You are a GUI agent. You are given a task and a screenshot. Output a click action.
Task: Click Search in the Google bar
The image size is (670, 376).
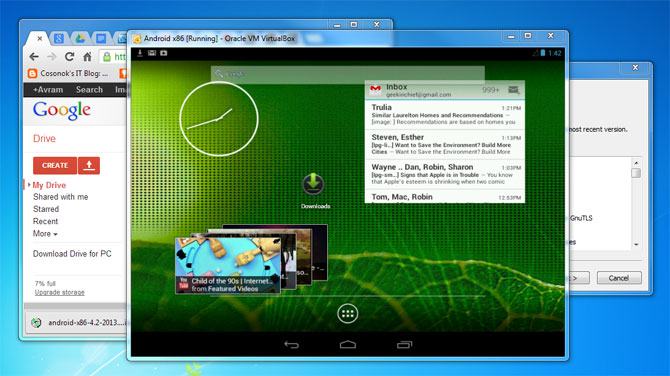tap(89, 90)
